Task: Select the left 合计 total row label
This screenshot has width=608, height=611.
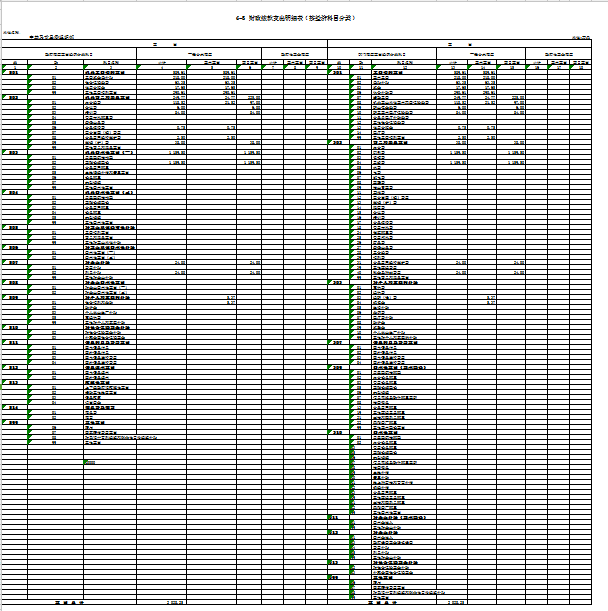Action: 68,603
